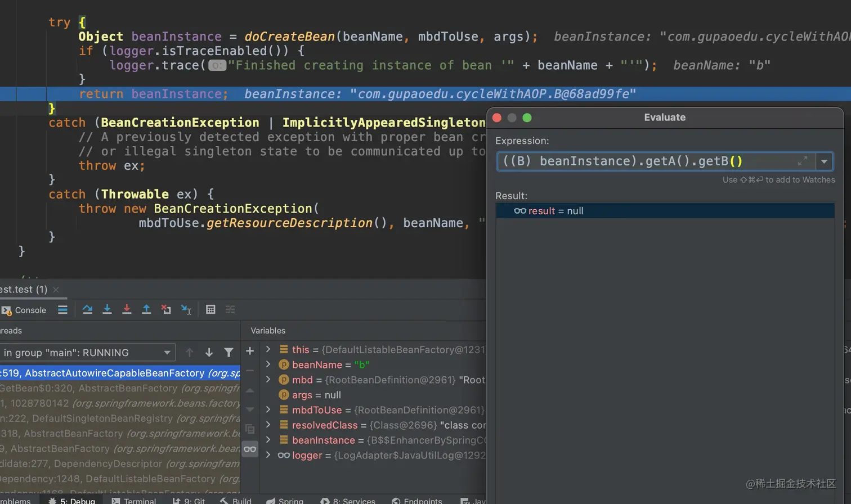The image size is (851, 504).
Task: Click Trace Current Stream Chain icon
Action: (x=230, y=309)
